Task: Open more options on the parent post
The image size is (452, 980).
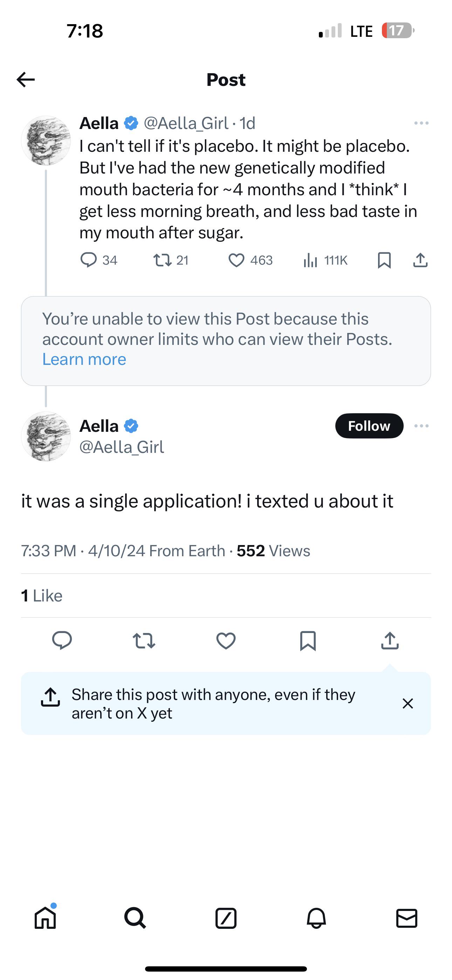Action: [421, 123]
